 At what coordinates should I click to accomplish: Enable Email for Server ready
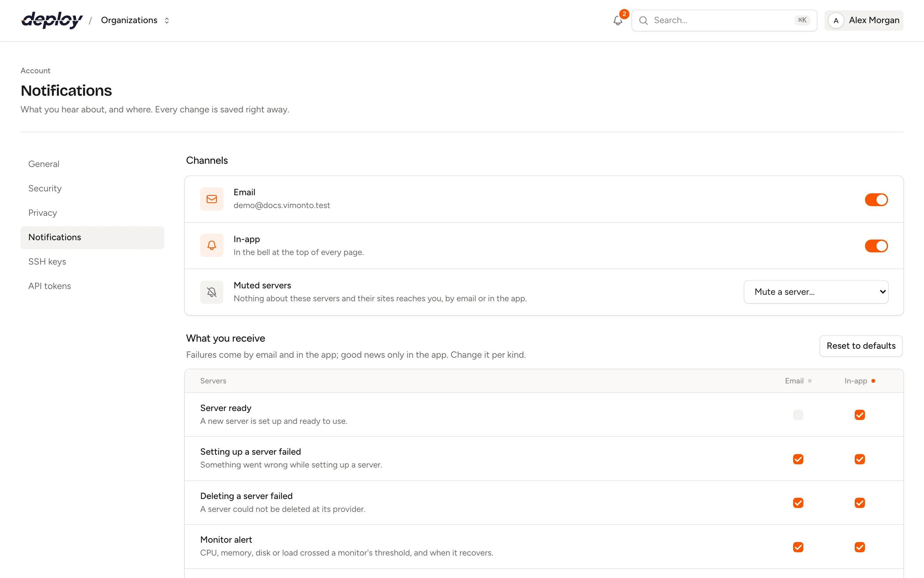coord(798,415)
